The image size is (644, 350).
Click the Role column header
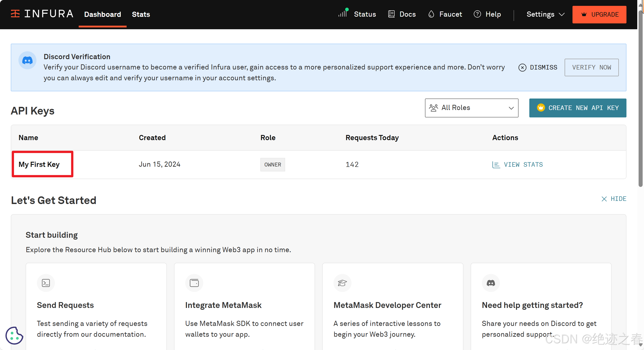tap(268, 138)
